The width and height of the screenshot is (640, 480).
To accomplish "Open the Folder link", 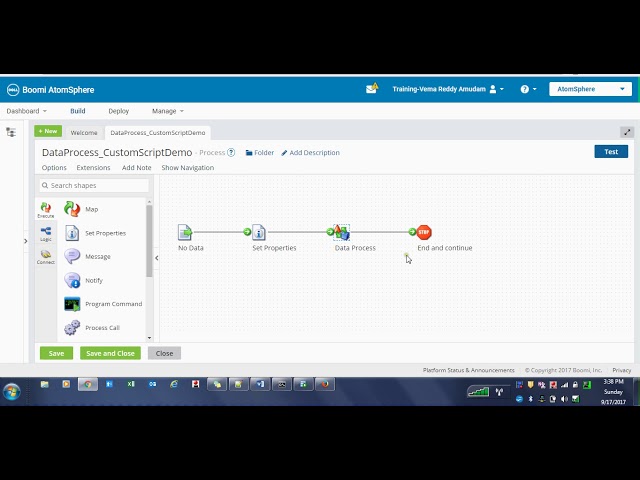I will click(x=260, y=153).
